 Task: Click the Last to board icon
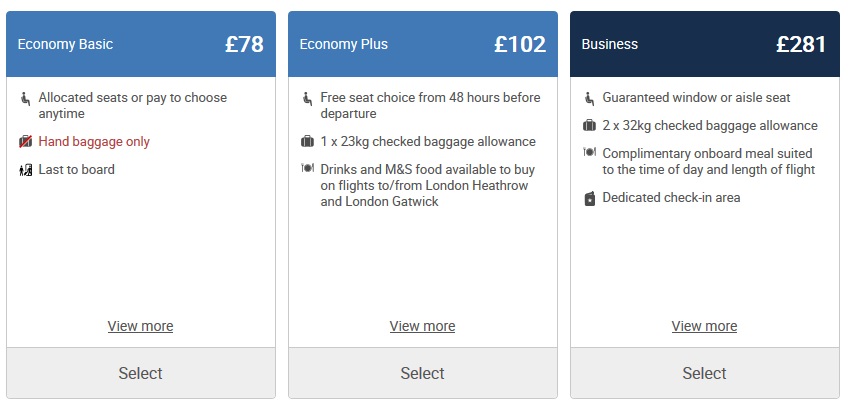[26, 170]
